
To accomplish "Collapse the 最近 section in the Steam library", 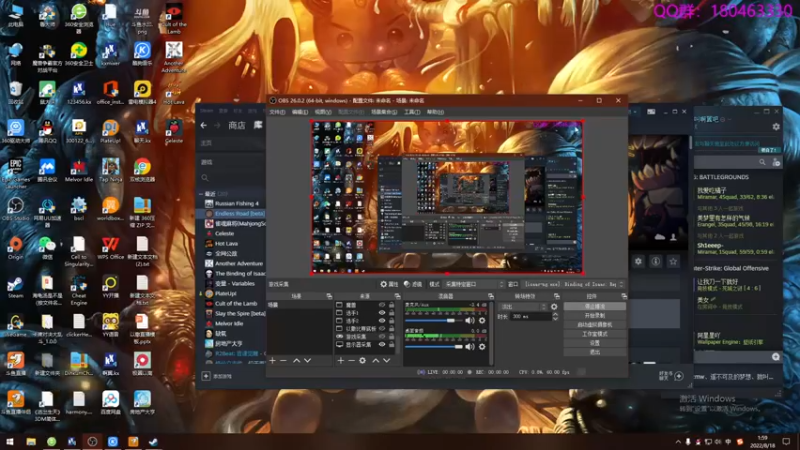I will [201, 194].
